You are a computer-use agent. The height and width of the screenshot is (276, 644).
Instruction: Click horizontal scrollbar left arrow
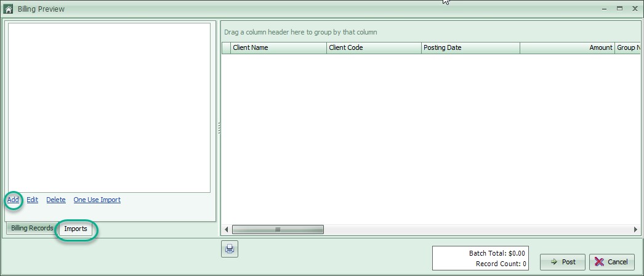point(227,230)
